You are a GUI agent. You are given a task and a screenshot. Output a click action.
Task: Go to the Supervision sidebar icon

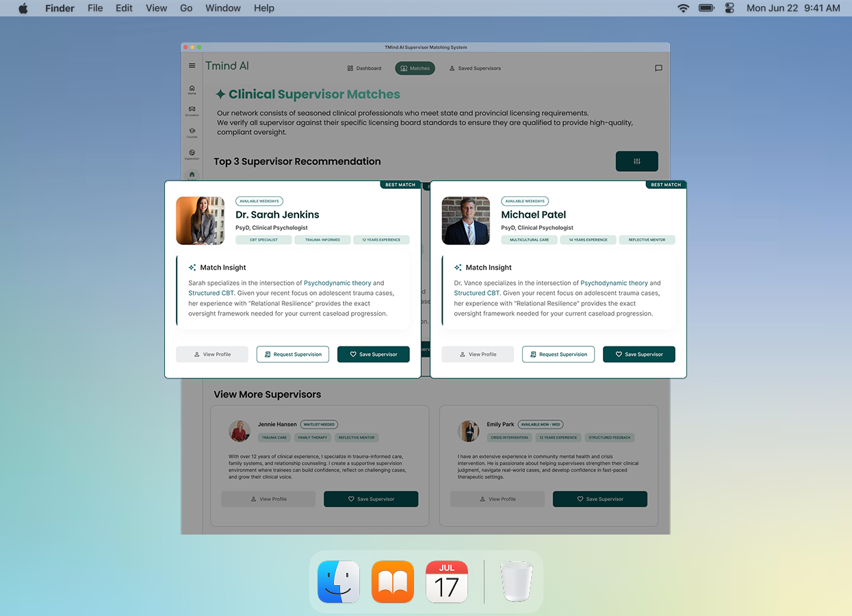[192, 154]
